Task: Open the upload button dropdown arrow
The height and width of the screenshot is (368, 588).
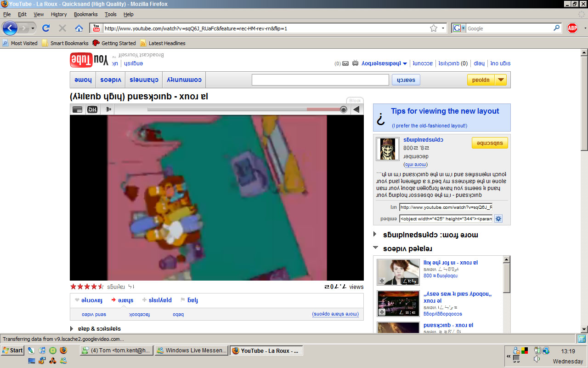Action: [x=501, y=80]
